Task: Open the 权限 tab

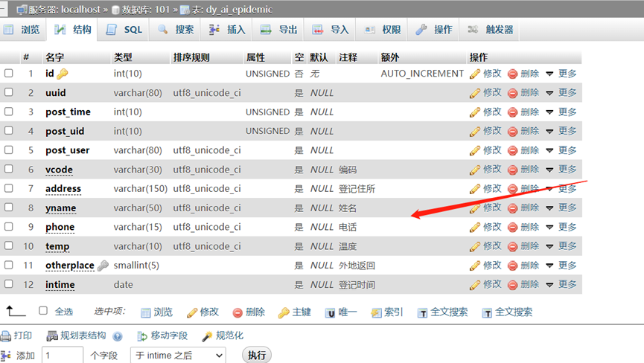Action: pos(383,30)
